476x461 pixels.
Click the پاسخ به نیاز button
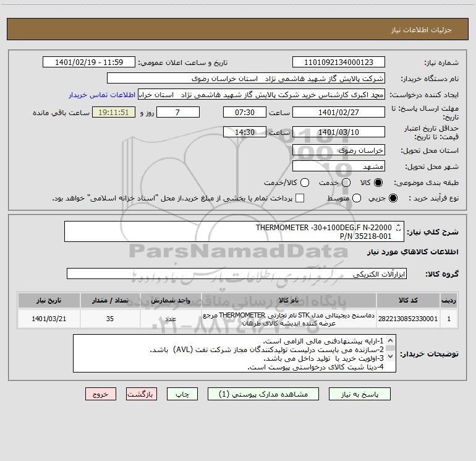[359, 394]
